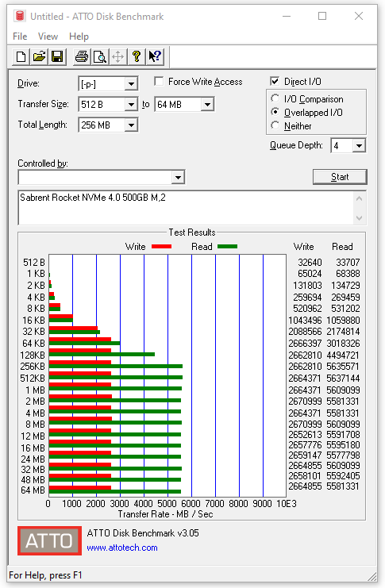Click read value 5637144
This screenshot has width=385, height=588.
tap(343, 378)
